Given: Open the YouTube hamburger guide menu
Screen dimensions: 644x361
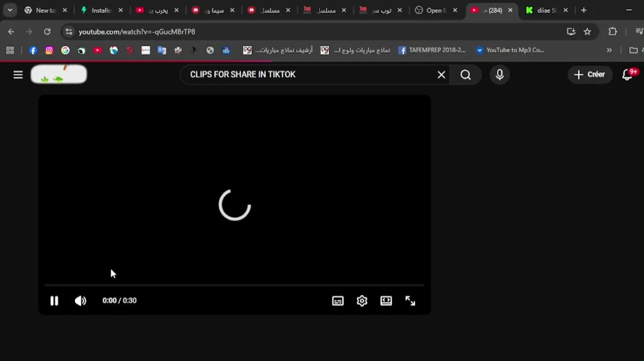Looking at the screenshot, I should click(x=18, y=75).
